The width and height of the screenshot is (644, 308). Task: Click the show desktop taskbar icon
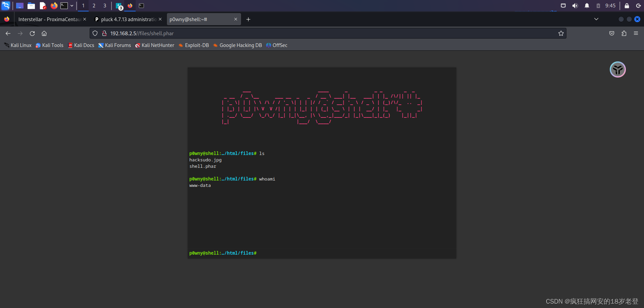tap(20, 6)
